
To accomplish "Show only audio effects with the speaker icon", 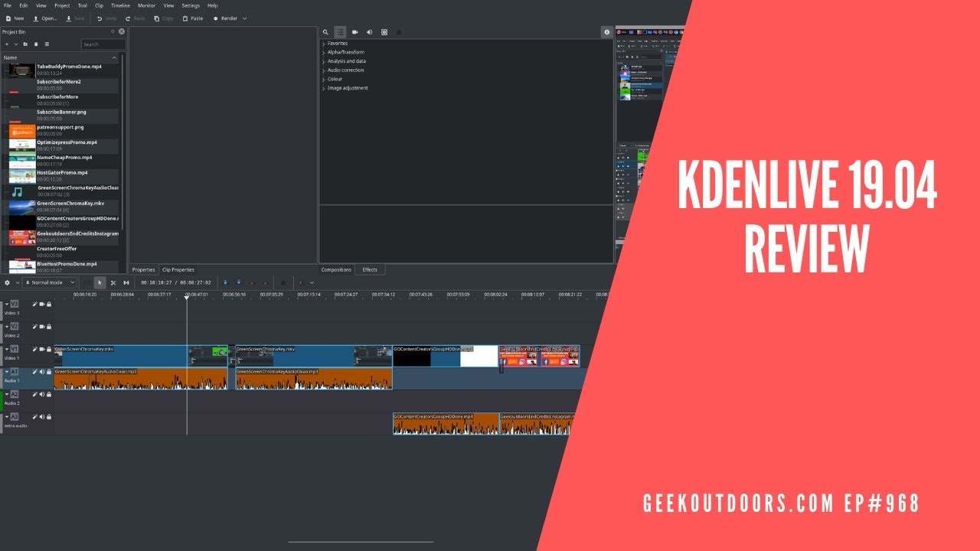I will tap(369, 32).
